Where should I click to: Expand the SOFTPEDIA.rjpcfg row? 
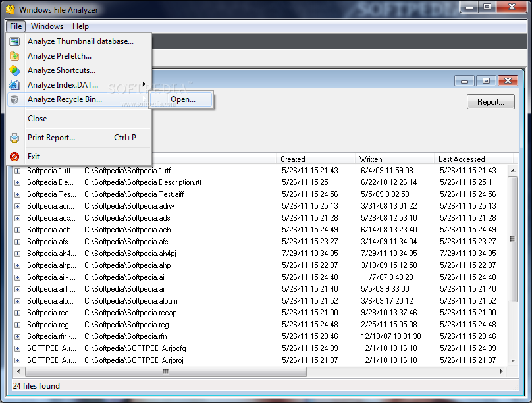(17, 348)
